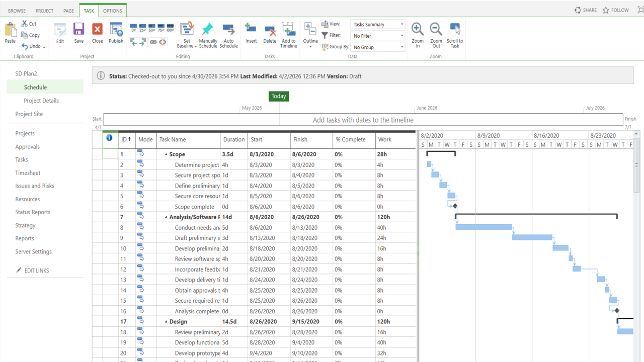
Task: Open the Filter dropdown showing No Filter
Action: [378, 36]
